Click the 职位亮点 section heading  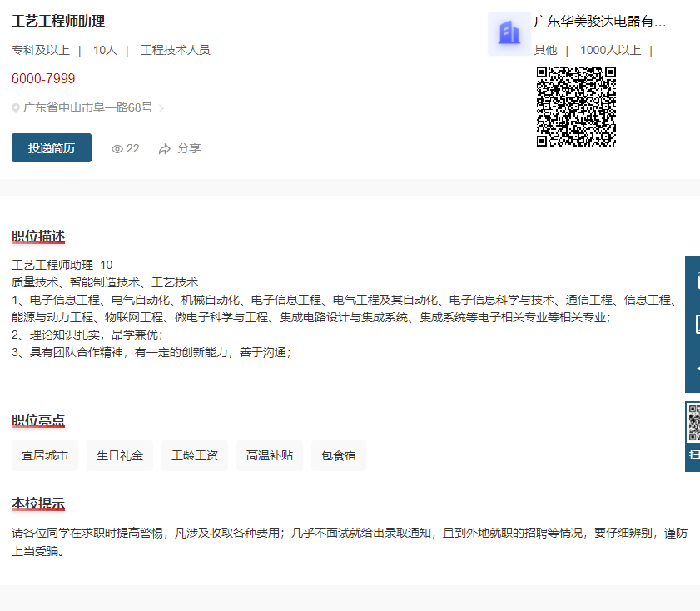click(x=38, y=420)
